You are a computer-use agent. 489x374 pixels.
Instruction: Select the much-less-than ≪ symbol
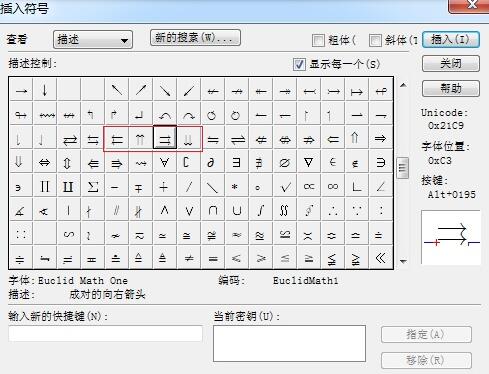(x=381, y=258)
